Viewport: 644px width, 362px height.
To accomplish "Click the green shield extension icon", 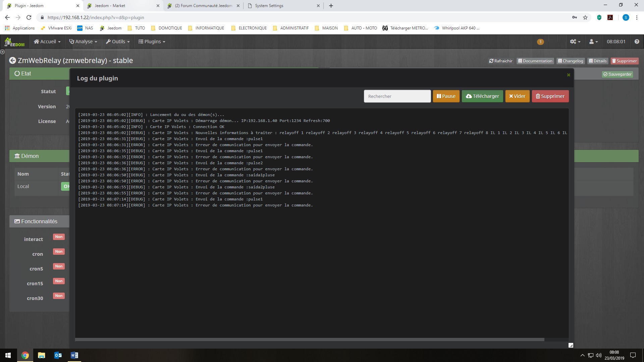I will coord(599,17).
